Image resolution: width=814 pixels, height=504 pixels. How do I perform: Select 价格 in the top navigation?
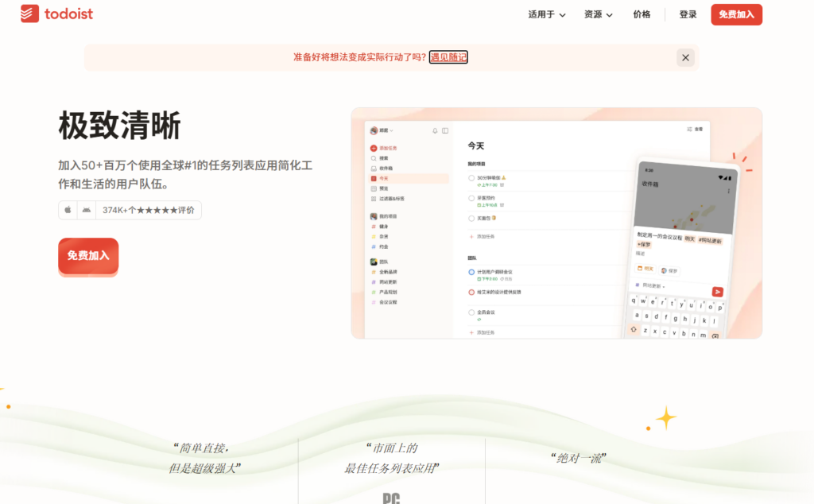click(641, 14)
